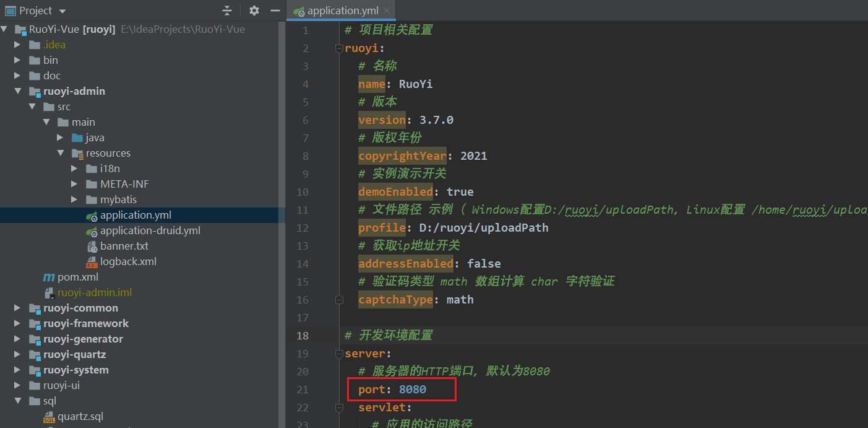868x428 pixels.
Task: Open application-druid.yml file
Action: [150, 230]
